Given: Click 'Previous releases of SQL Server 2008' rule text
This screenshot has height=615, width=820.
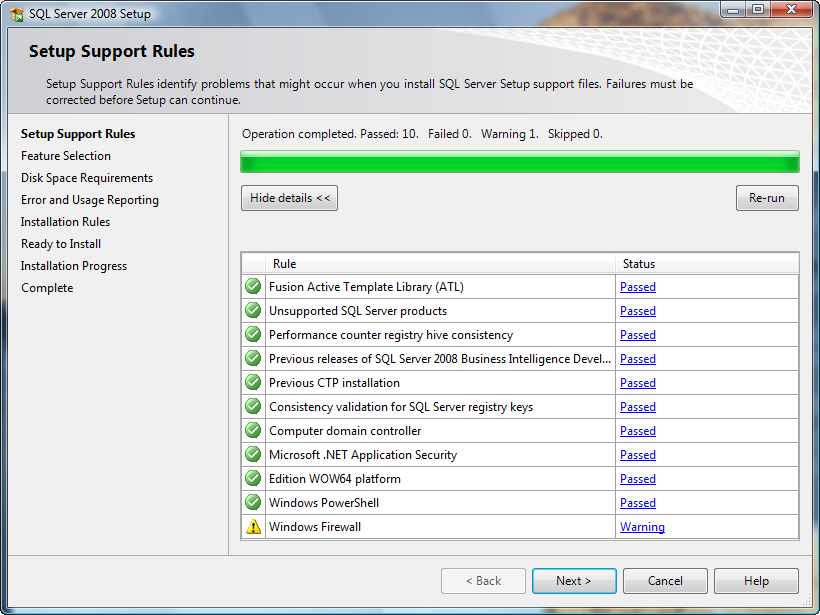Looking at the screenshot, I should (440, 359).
